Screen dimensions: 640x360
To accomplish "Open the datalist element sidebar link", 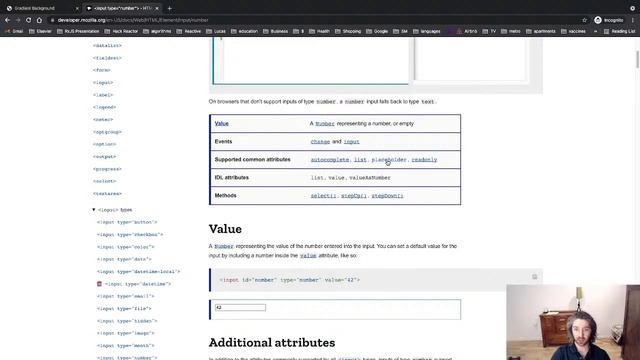I will [107, 46].
